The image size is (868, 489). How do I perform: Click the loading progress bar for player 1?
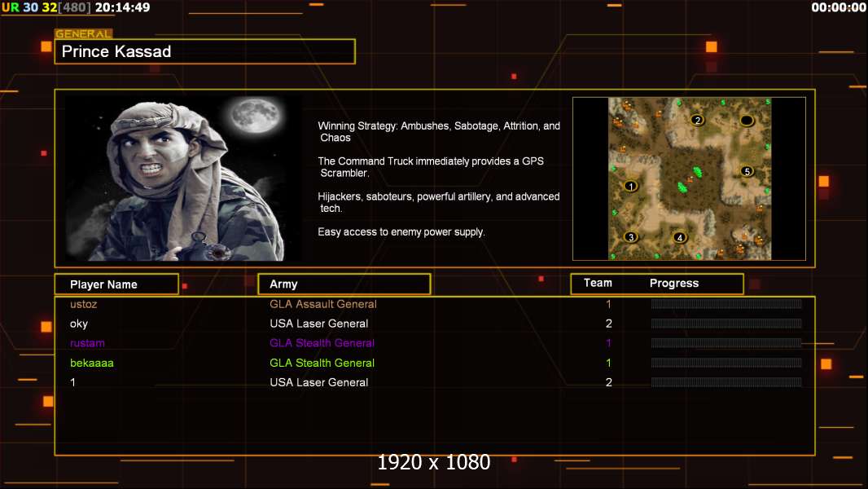pos(726,382)
